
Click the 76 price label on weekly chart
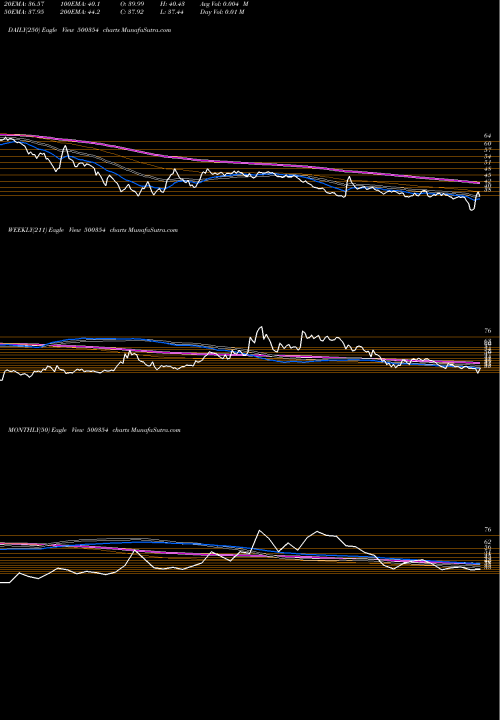tap(488, 331)
